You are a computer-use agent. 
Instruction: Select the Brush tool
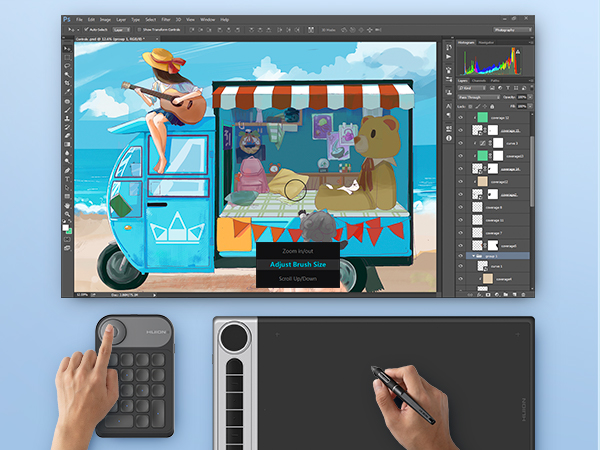tap(67, 110)
